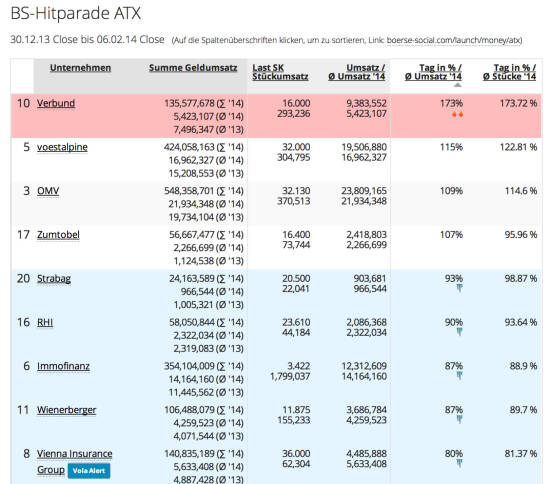
Task: Sort by Last SK Stückumsatz header
Action: tap(280, 72)
